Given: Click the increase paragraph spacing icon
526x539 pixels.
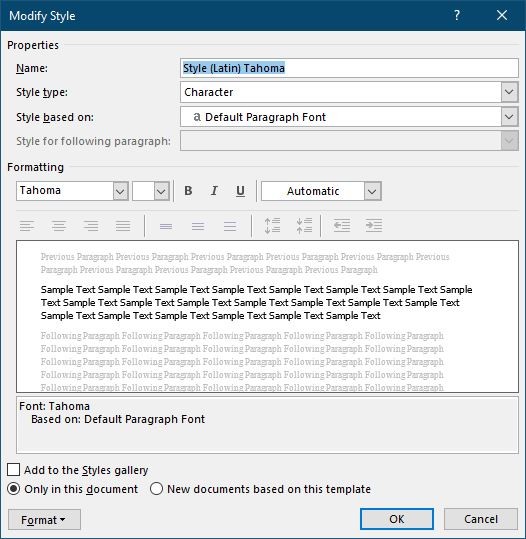Looking at the screenshot, I should 272,226.
